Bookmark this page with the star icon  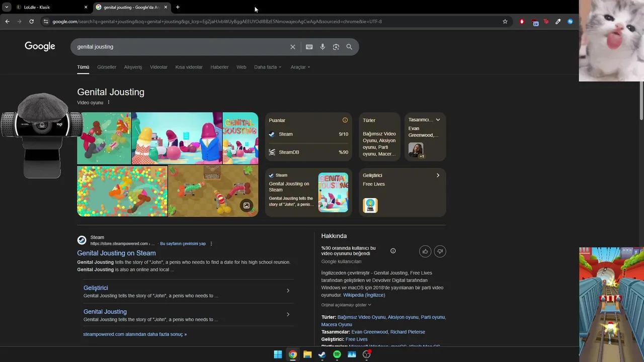click(505, 22)
